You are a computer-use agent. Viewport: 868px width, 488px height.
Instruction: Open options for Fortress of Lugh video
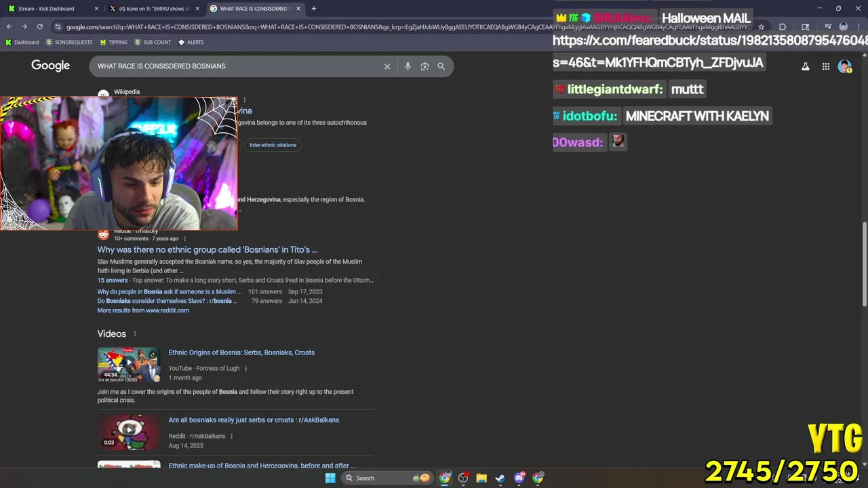coord(245,369)
